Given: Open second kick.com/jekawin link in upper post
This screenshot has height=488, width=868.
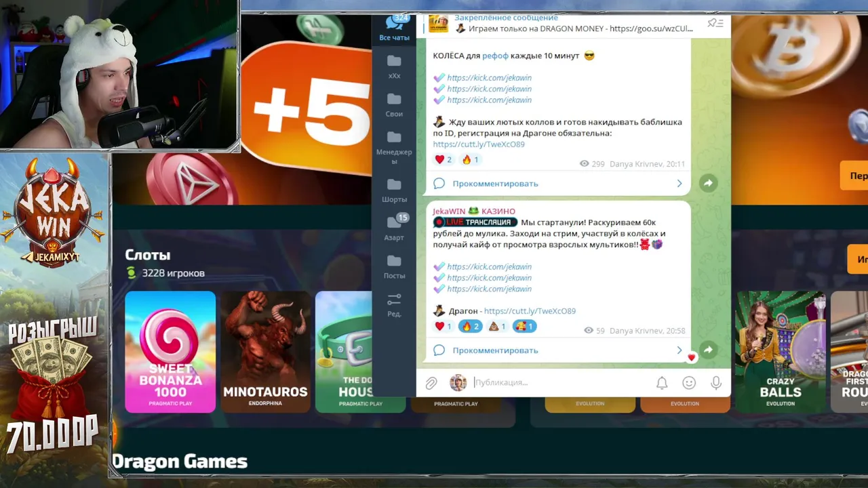Looking at the screenshot, I should tap(489, 89).
